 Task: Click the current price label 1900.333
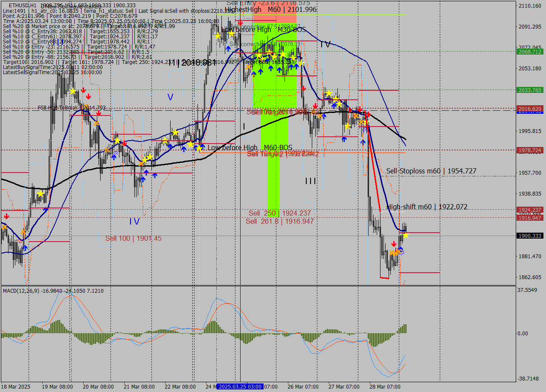click(x=530, y=236)
